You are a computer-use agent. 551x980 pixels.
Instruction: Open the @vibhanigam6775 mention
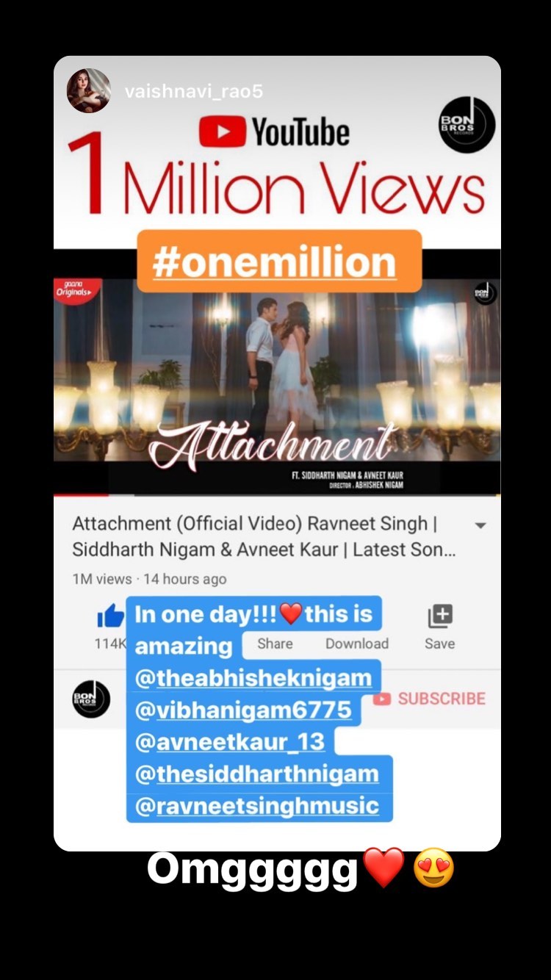pyautogui.click(x=243, y=710)
